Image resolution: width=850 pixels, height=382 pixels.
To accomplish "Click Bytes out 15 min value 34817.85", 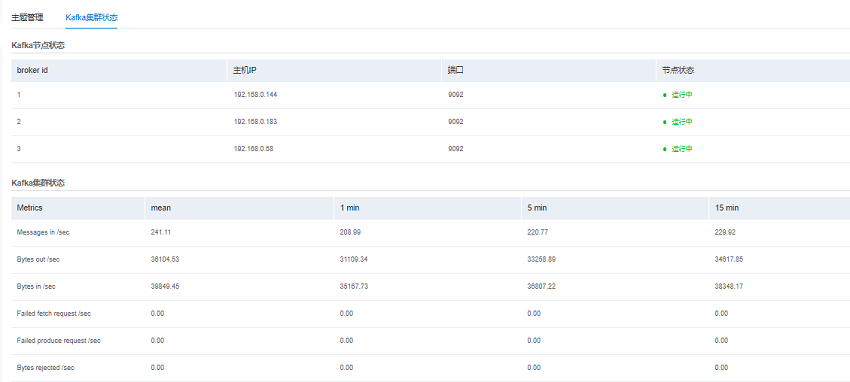I will tap(729, 260).
